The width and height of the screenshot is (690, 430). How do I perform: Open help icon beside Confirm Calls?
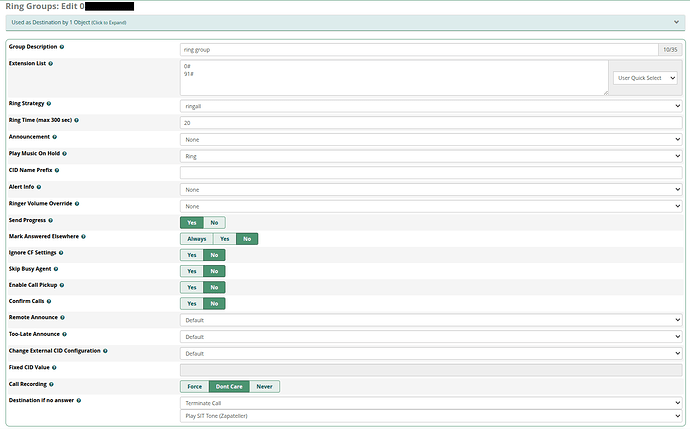click(49, 301)
